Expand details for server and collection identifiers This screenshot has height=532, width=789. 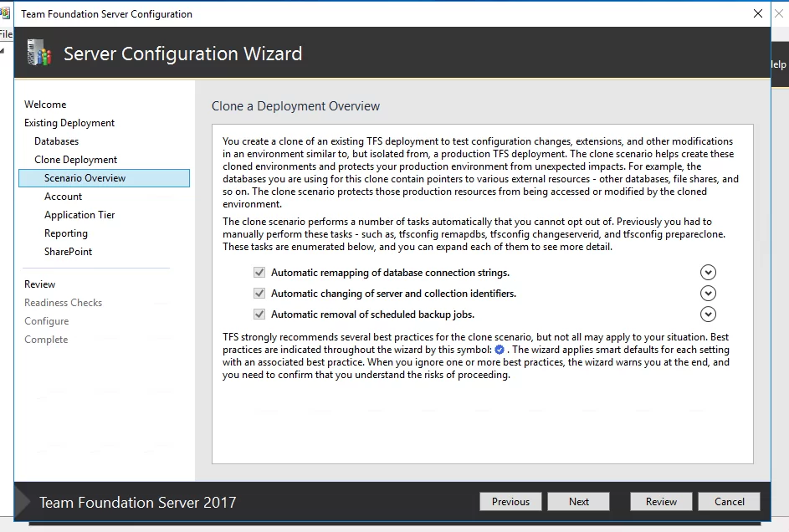click(708, 294)
